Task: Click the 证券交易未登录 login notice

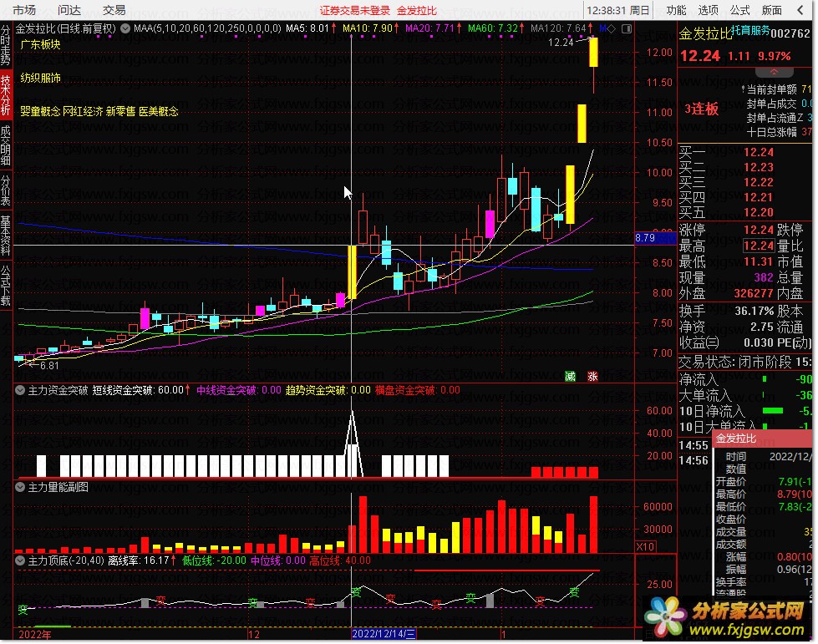Action: coord(355,10)
